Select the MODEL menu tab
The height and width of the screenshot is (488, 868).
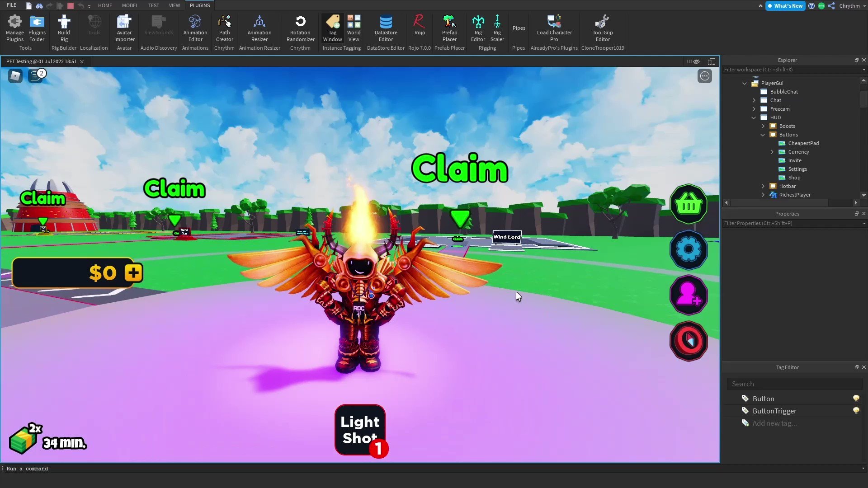[x=129, y=5]
